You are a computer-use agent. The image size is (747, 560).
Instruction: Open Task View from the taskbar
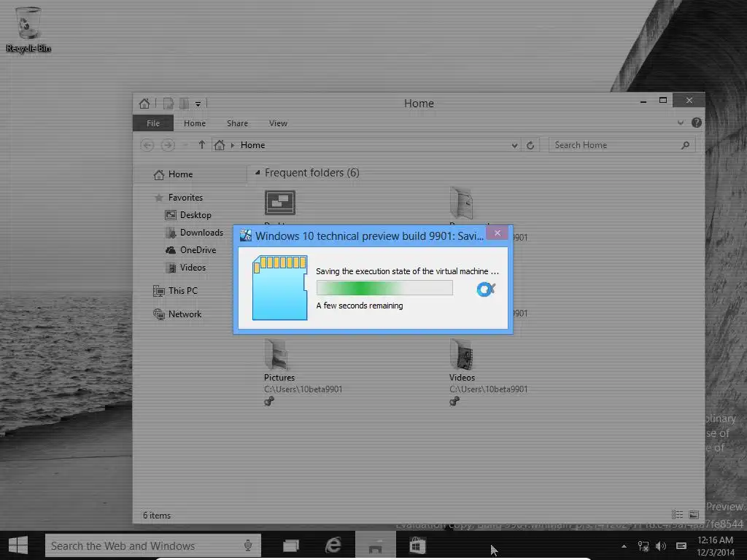click(x=291, y=545)
